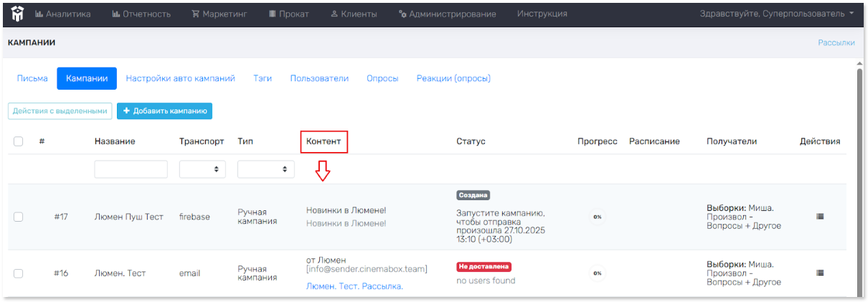Screen dimensions: 868x302
Task: Switch to the Письма tab
Action: (32, 78)
